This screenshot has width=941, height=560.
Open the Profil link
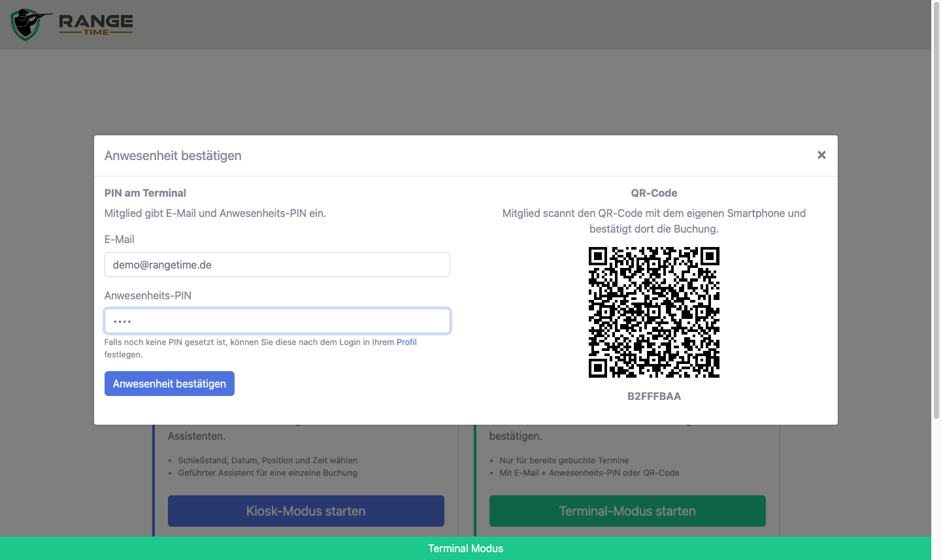click(406, 342)
